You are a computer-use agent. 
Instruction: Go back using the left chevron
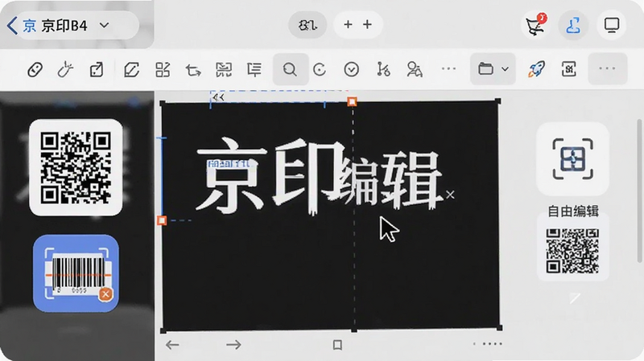click(12, 26)
